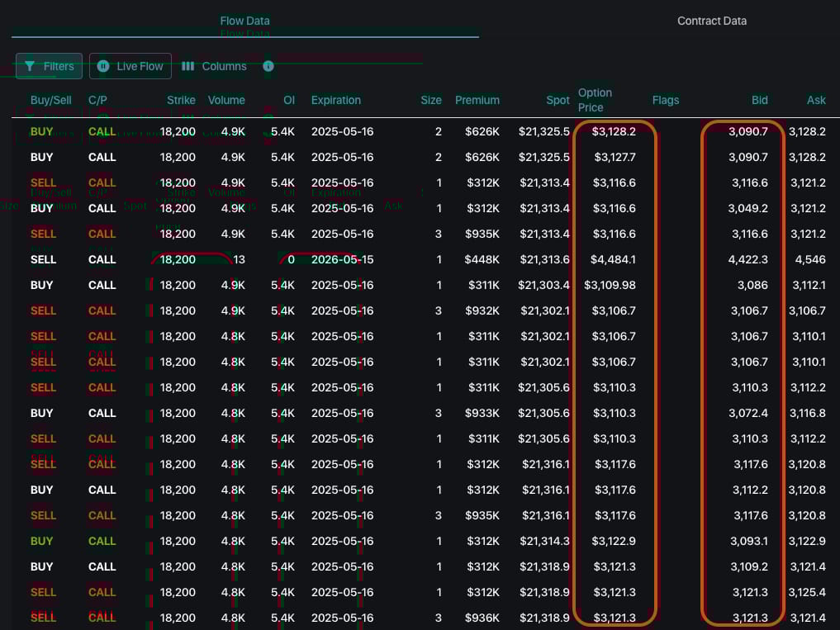
Task: Click the $21,313.6 spot value
Action: click(545, 259)
